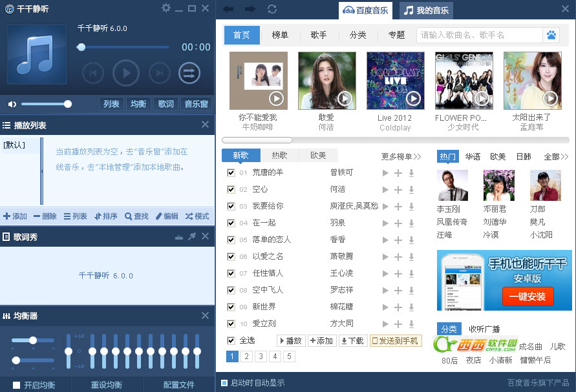
Task: Open the settings gear in title bar
Action: pyautogui.click(x=166, y=8)
